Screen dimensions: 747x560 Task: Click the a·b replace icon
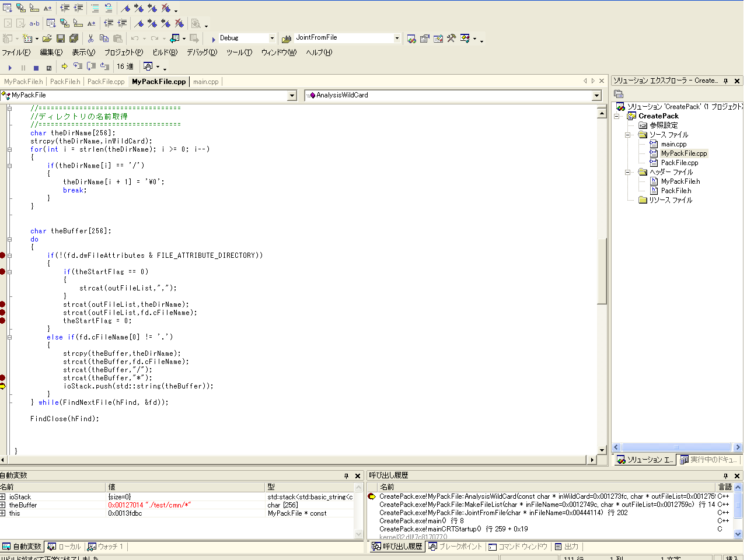click(x=34, y=23)
